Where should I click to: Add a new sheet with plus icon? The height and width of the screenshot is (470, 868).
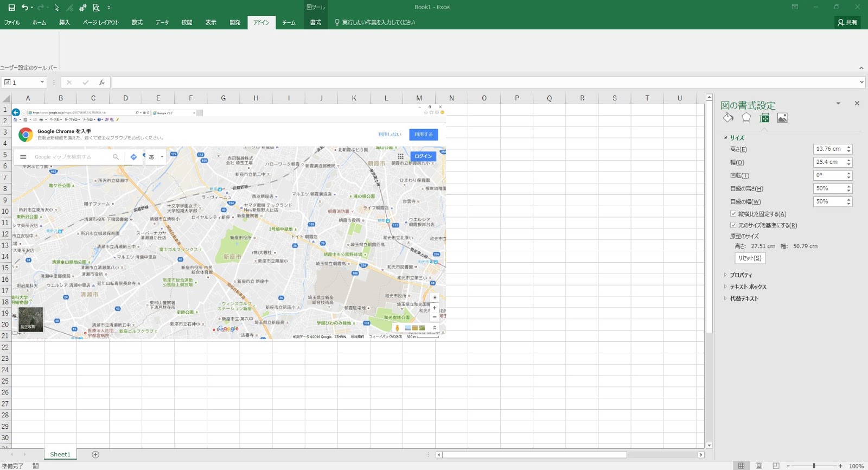[95, 454]
